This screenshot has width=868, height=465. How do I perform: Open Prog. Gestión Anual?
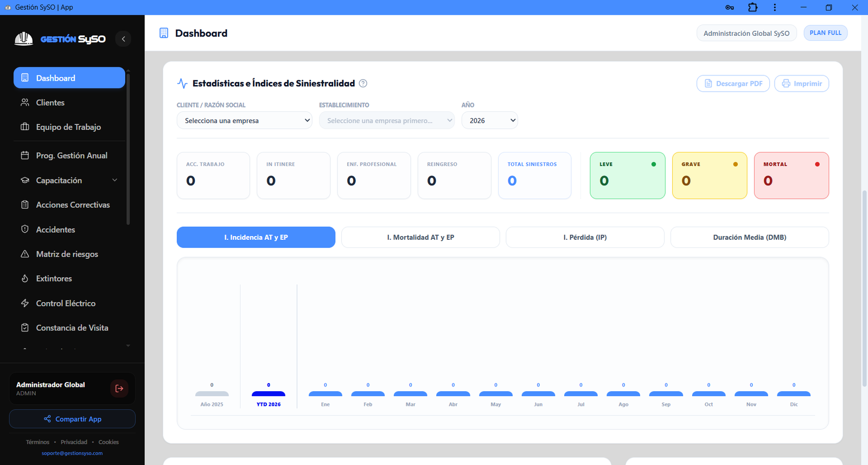[x=72, y=155]
